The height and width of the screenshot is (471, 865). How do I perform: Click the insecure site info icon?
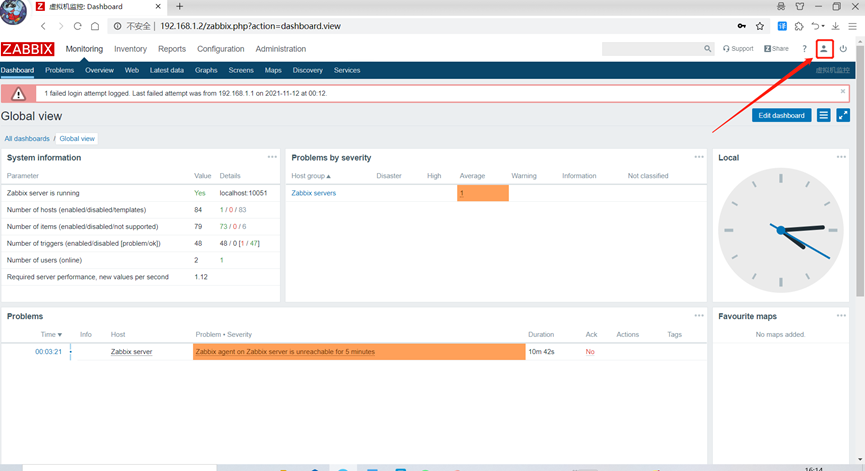pos(118,26)
